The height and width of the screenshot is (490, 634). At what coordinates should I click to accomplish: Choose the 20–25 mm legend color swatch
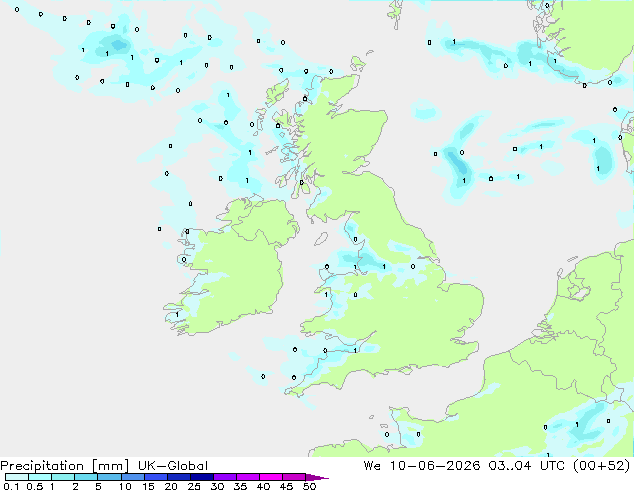178,477
